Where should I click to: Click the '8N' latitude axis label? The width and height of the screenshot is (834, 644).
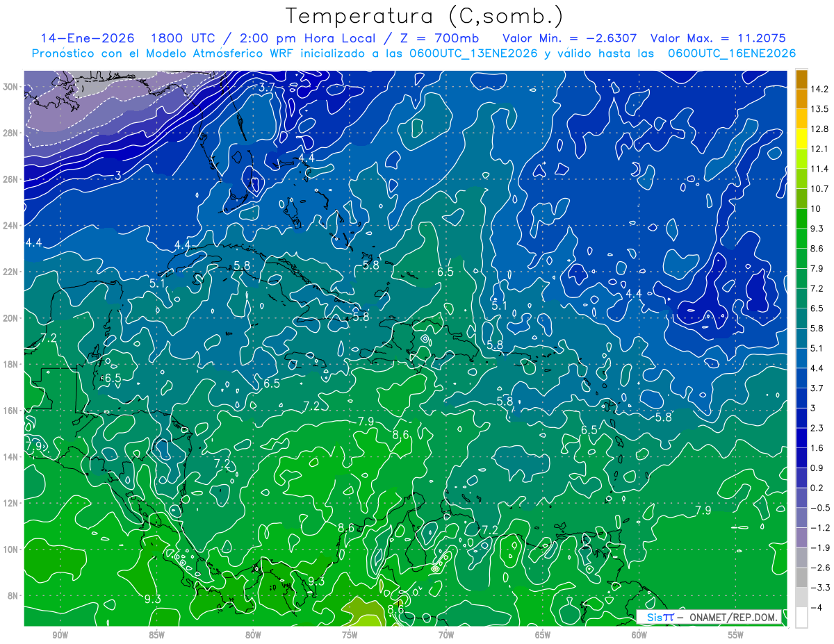pyautogui.click(x=12, y=595)
